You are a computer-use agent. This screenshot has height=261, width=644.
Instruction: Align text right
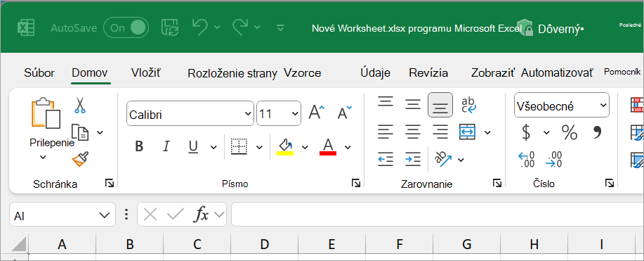point(440,132)
